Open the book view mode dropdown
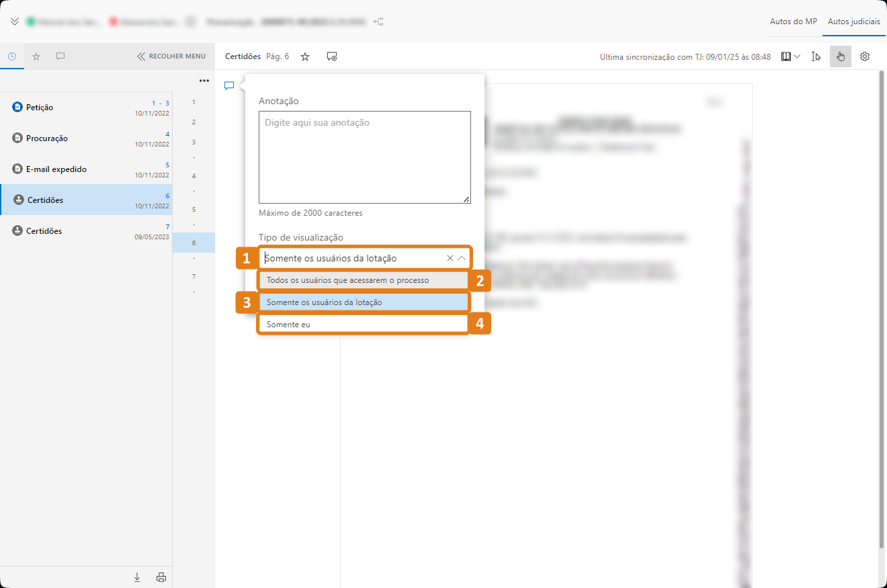This screenshot has width=887, height=588. pos(790,56)
